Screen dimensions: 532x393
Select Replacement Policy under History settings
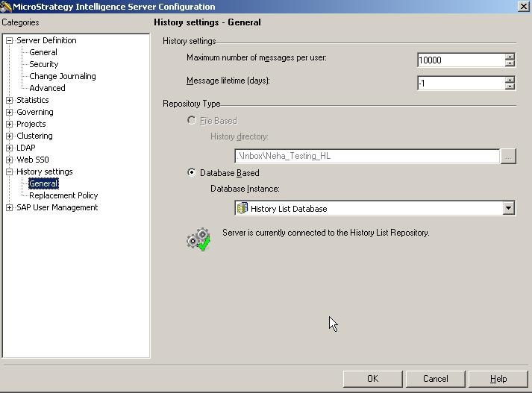point(63,195)
